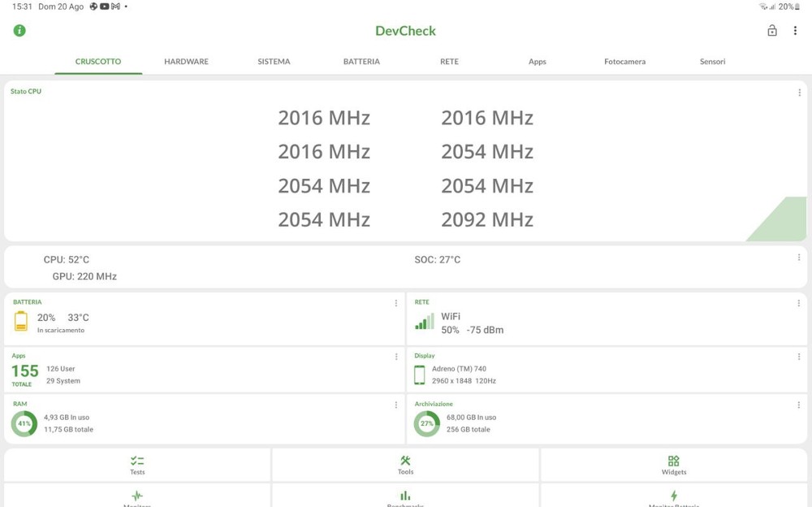Screen dimensions: 812x507
Task: Open the RAM card three-dot menu
Action: coord(395,405)
